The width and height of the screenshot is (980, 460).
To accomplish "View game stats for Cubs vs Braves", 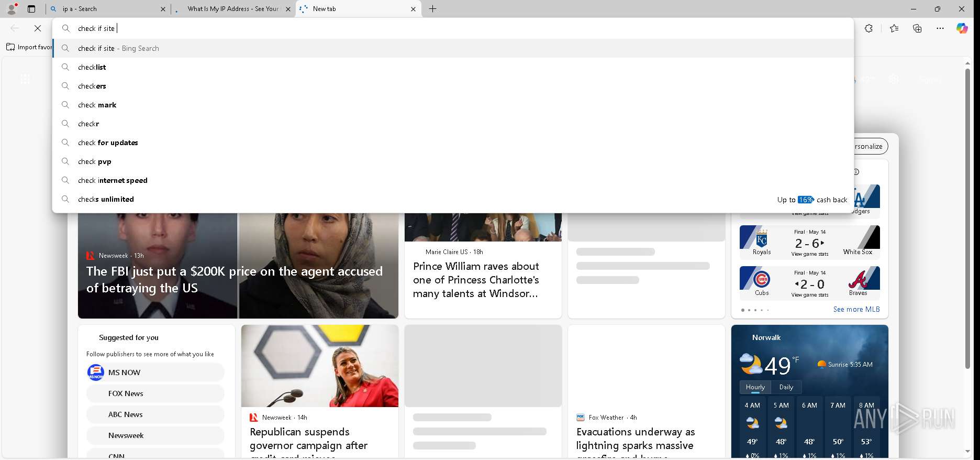I will pos(810,295).
